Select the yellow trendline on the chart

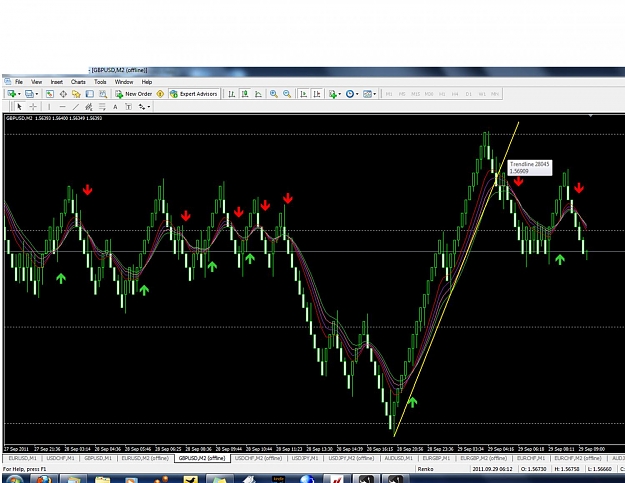(456, 279)
